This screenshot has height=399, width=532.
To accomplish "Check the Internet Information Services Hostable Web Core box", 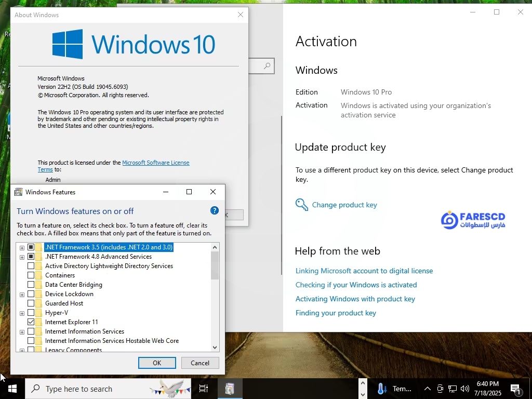I will [x=31, y=341].
